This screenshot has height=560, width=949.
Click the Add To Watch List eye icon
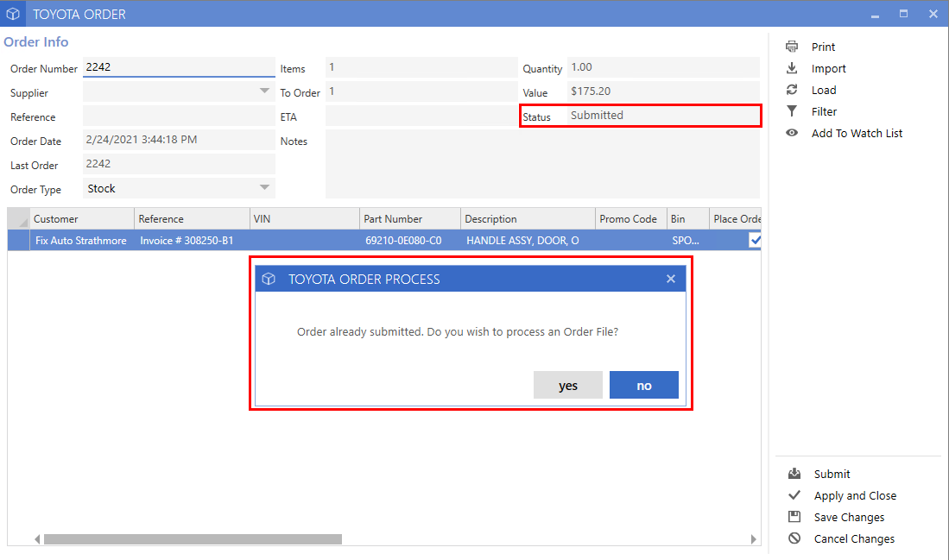792,132
